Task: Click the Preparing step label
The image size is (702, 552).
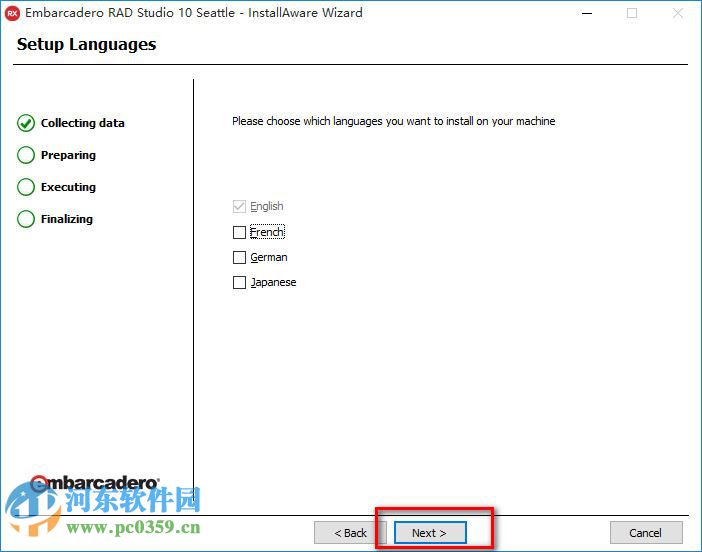Action: pos(68,155)
